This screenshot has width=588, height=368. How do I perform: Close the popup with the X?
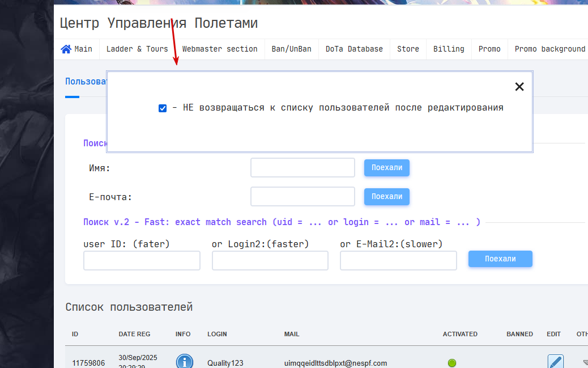[519, 87]
